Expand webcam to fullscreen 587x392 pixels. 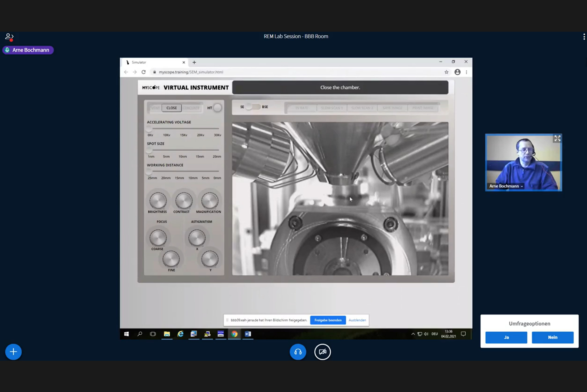(x=557, y=138)
